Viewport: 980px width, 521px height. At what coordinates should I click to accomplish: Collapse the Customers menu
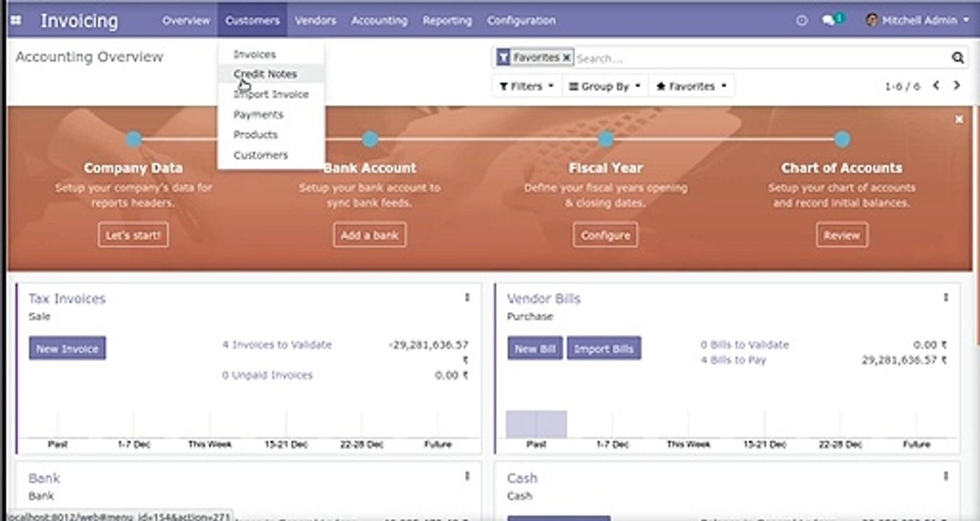coord(252,20)
